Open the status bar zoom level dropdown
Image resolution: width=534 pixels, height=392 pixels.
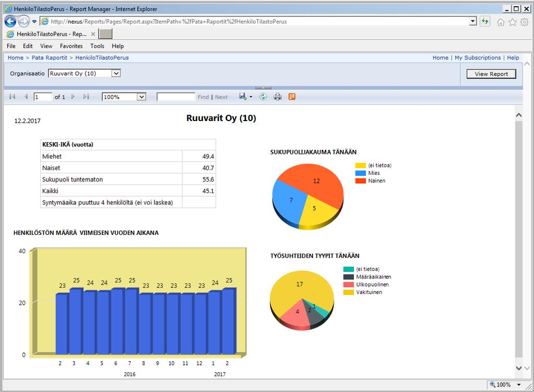click(x=519, y=385)
